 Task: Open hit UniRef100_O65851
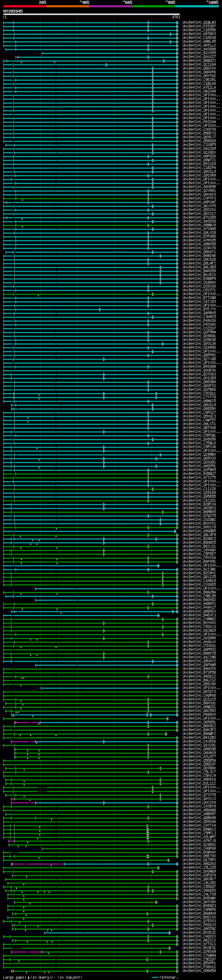[x=199, y=722]
